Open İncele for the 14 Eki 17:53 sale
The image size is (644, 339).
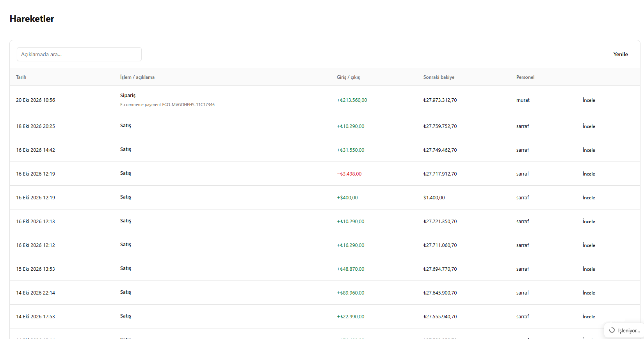(x=589, y=317)
